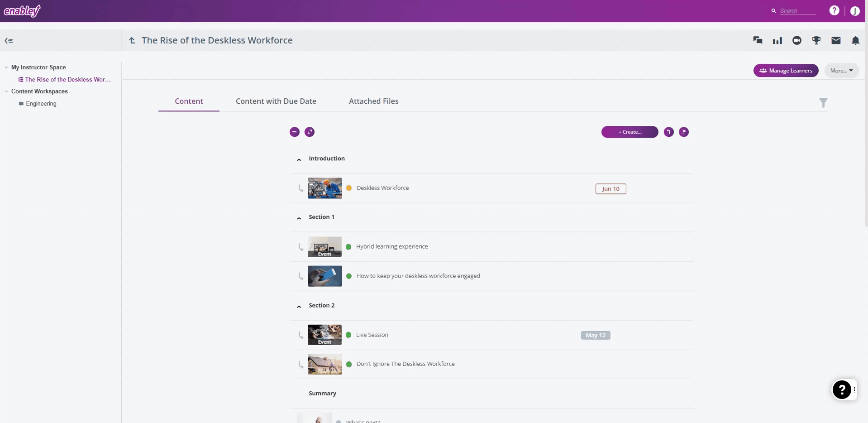
Task: Click the expand arrows circle icon
Action: point(310,132)
